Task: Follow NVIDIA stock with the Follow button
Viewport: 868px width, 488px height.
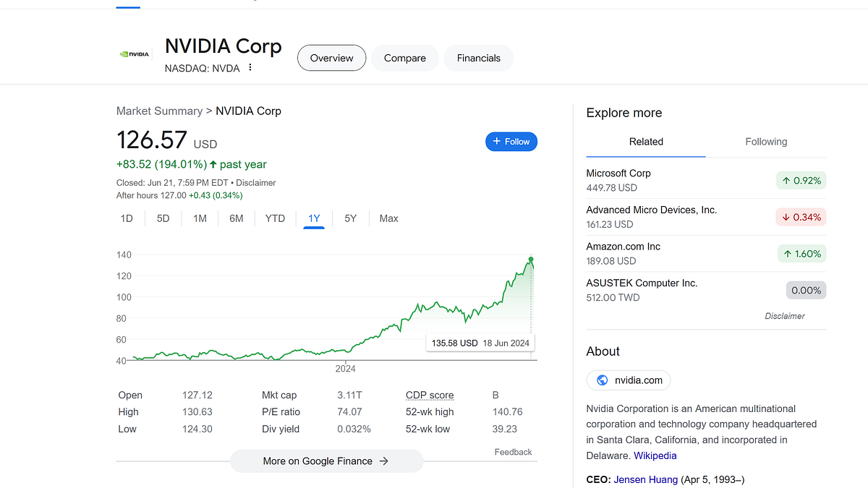Action: pyautogui.click(x=511, y=141)
